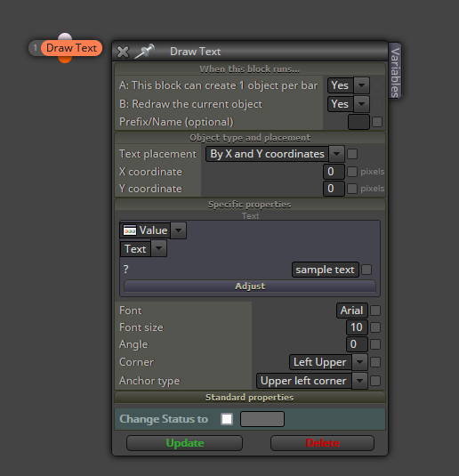Image resolution: width=459 pixels, height=476 pixels.
Task: Click the Value icon in text properties
Action: (130, 230)
